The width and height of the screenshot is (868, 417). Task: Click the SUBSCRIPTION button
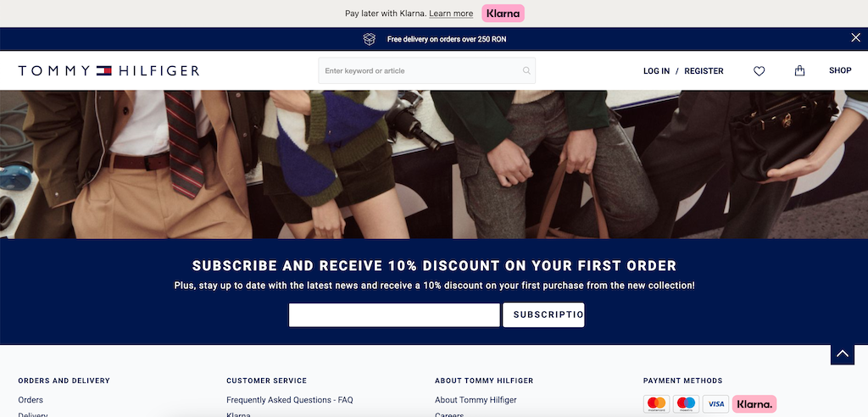543,314
